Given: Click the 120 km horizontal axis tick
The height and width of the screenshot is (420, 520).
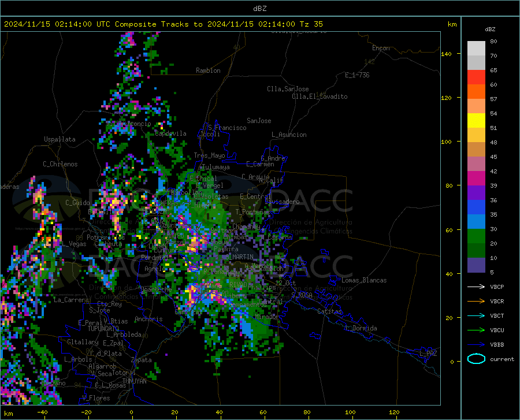Looking at the screenshot, I should [394, 412].
